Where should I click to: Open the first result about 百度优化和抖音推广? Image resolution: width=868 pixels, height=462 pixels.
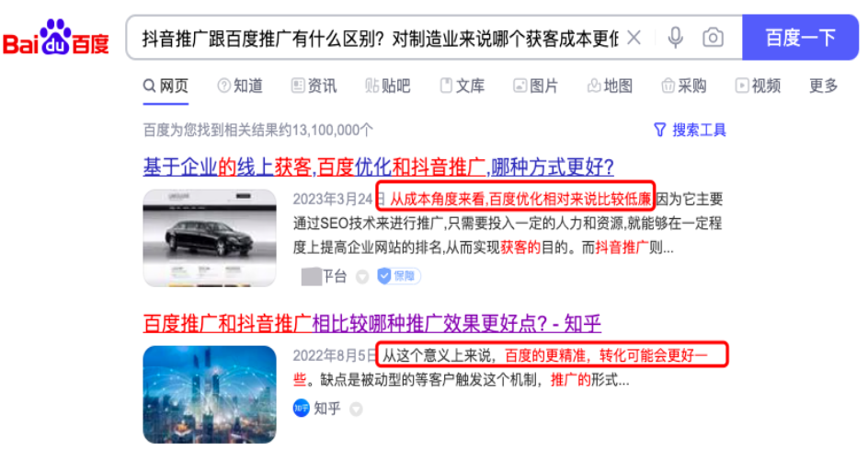coord(378,167)
